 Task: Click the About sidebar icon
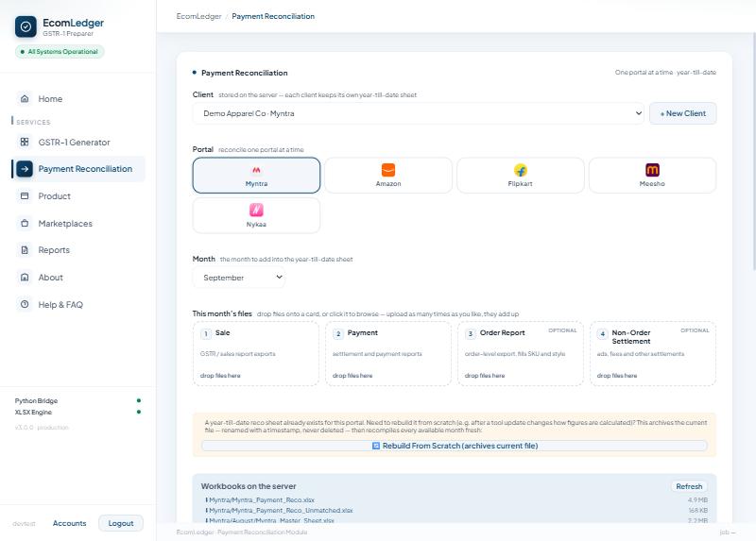tap(25, 278)
